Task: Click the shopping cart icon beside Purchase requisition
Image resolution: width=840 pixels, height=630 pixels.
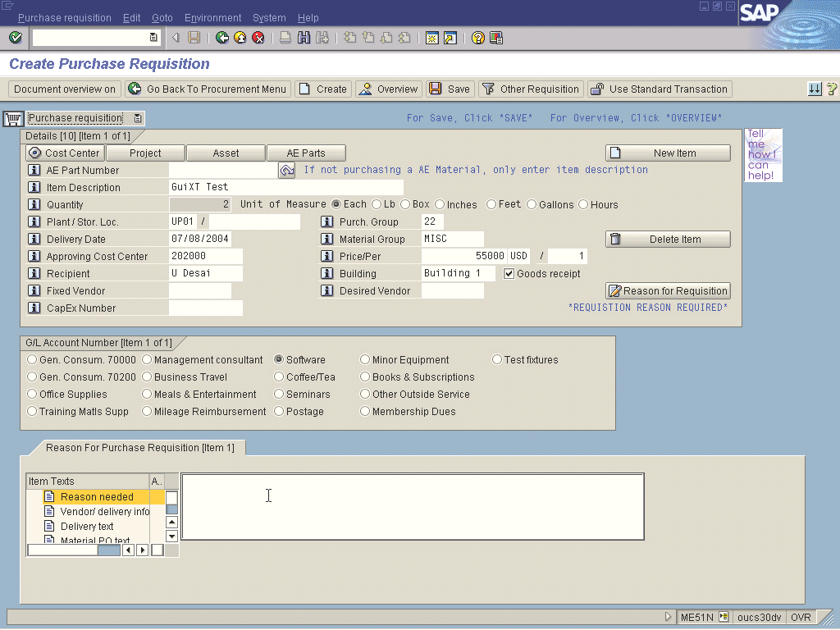Action: [x=12, y=119]
